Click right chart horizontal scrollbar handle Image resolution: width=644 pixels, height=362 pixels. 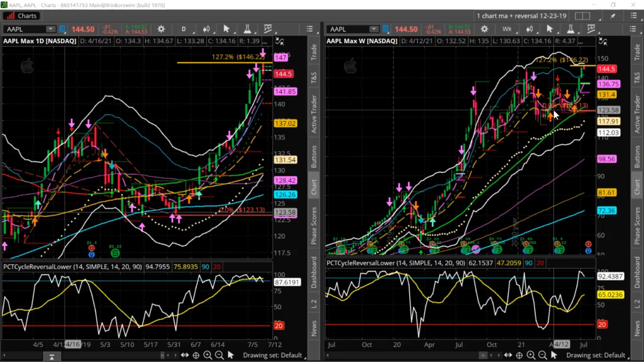pyautogui.click(x=483, y=355)
